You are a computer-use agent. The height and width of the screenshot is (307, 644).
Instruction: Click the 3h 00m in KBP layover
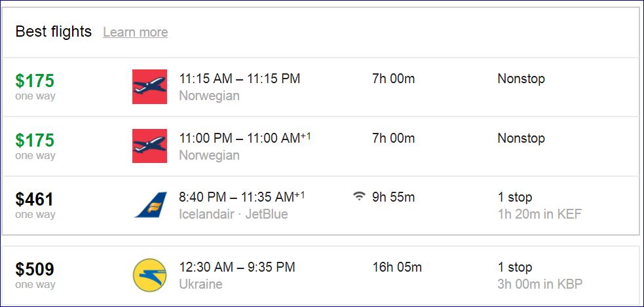(539, 284)
